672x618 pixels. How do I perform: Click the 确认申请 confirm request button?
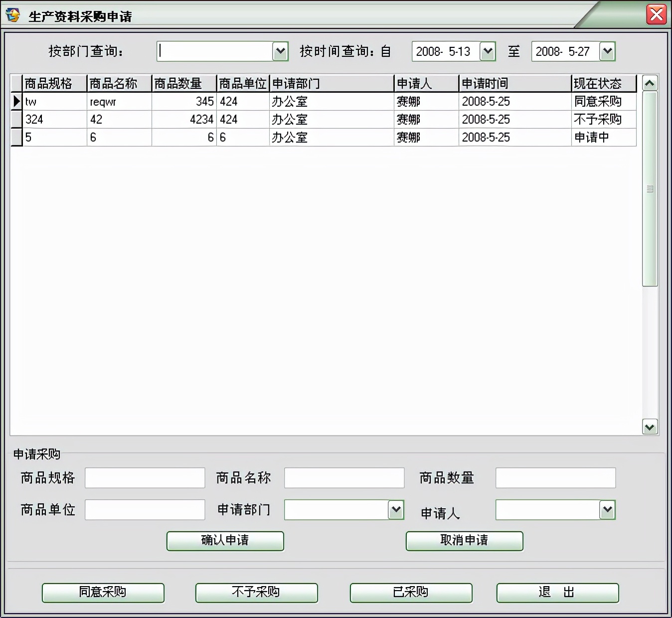pyautogui.click(x=224, y=541)
